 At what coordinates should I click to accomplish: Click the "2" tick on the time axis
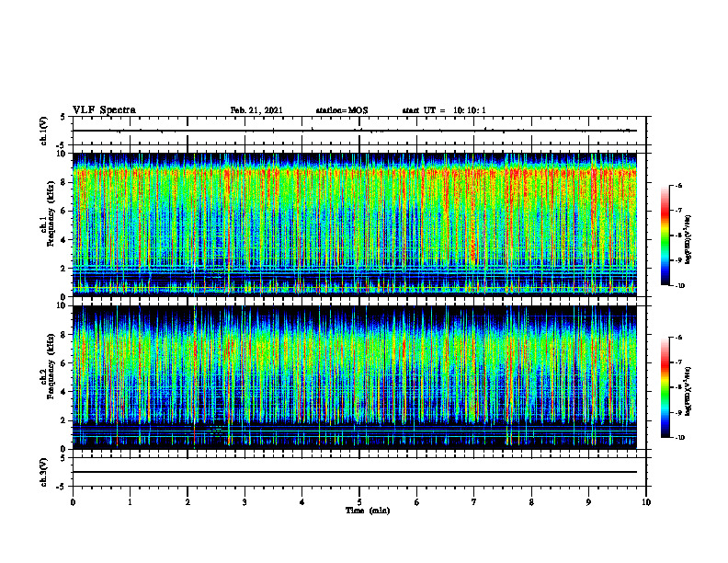click(x=188, y=502)
